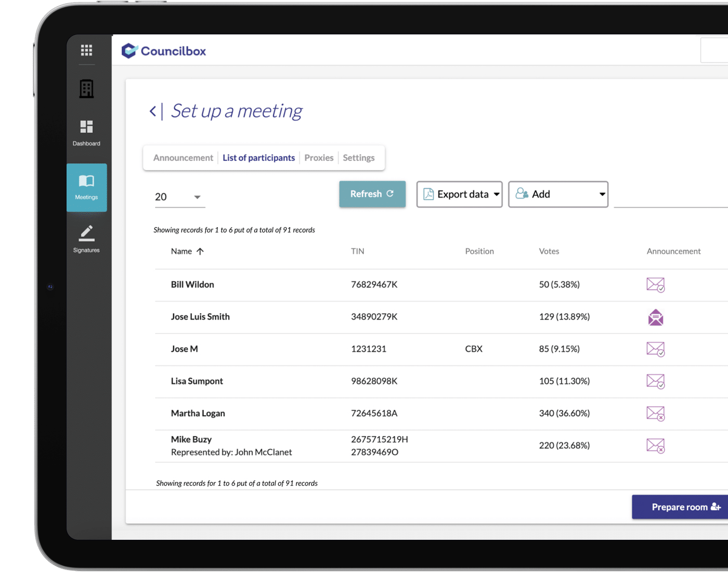This screenshot has height=572, width=728.
Task: Switch to the Proxies tab
Action: pyautogui.click(x=319, y=158)
